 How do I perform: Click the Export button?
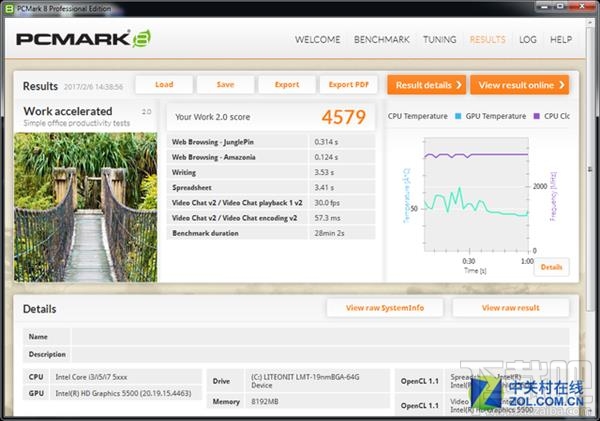[x=287, y=85]
